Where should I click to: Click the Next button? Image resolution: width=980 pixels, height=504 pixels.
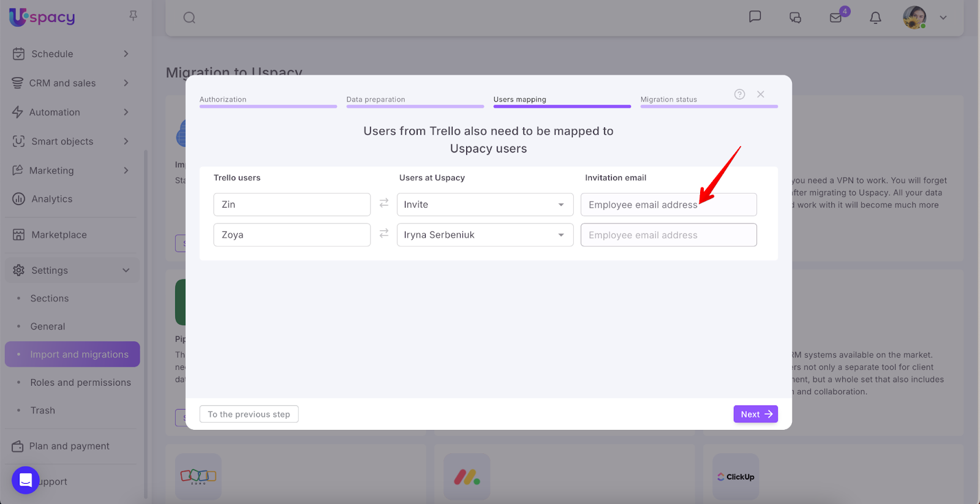click(755, 415)
